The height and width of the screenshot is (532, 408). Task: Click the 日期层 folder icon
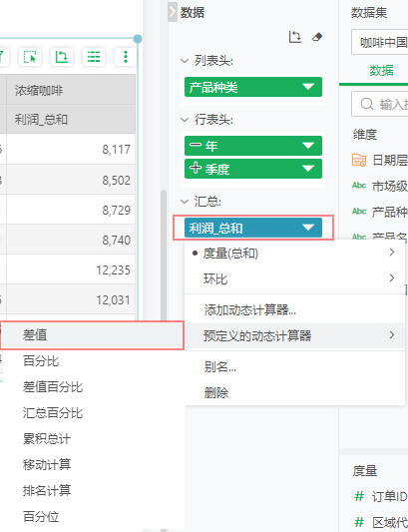tap(359, 160)
